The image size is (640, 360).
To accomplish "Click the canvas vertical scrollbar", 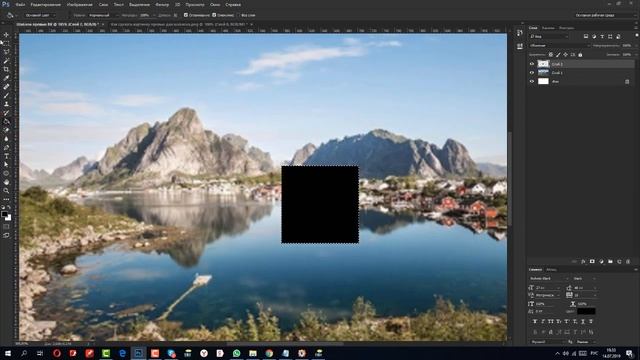I will click(509, 178).
